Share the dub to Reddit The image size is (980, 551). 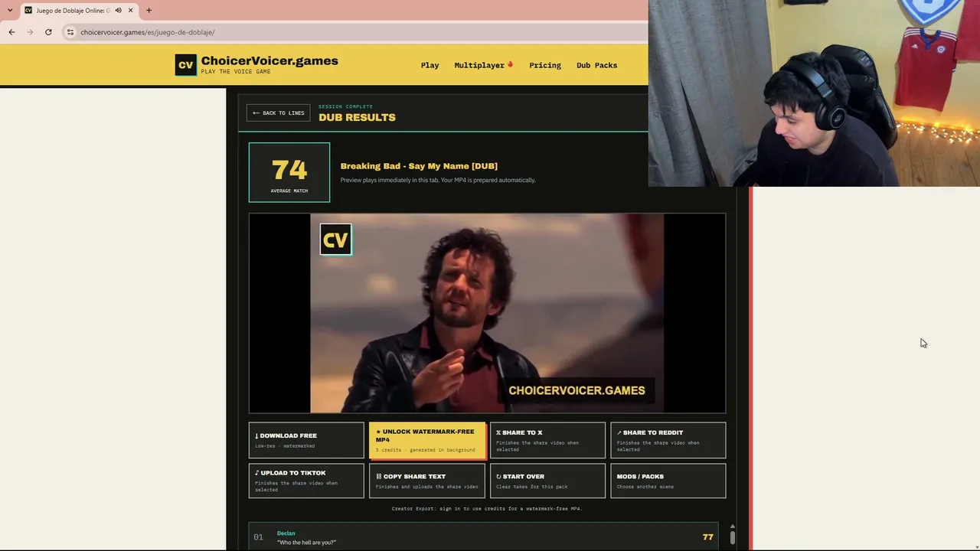click(x=668, y=440)
